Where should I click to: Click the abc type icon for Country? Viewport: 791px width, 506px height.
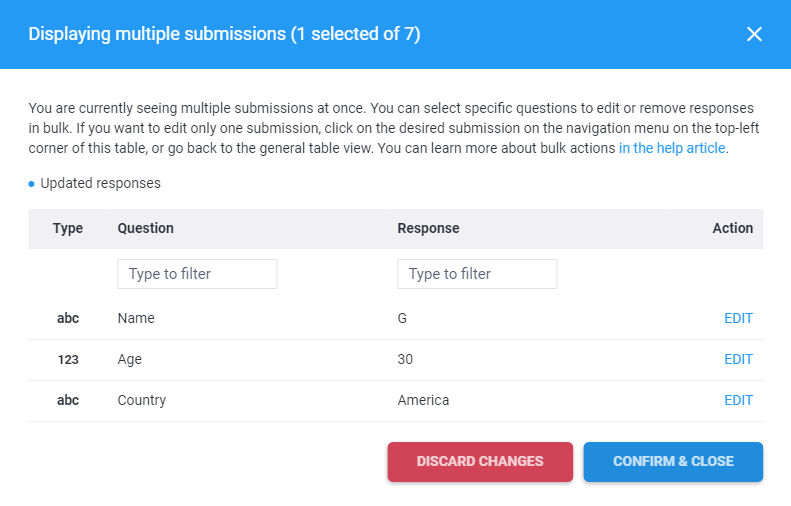pos(68,400)
